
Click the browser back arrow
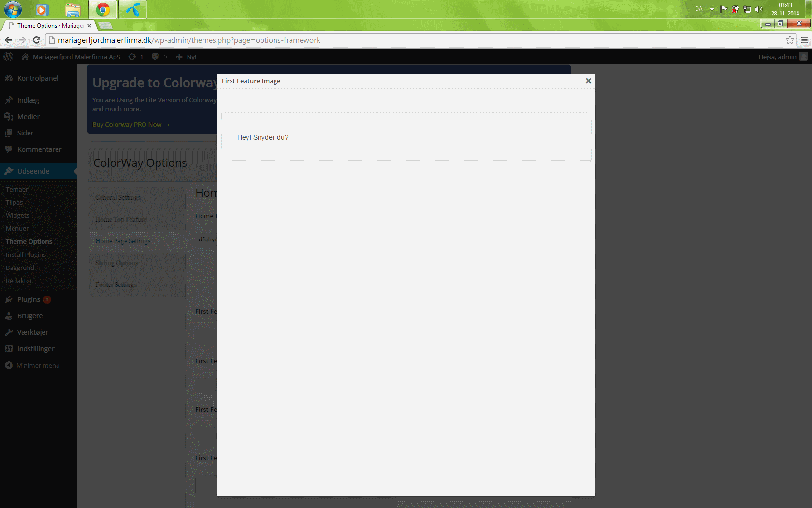coord(8,40)
